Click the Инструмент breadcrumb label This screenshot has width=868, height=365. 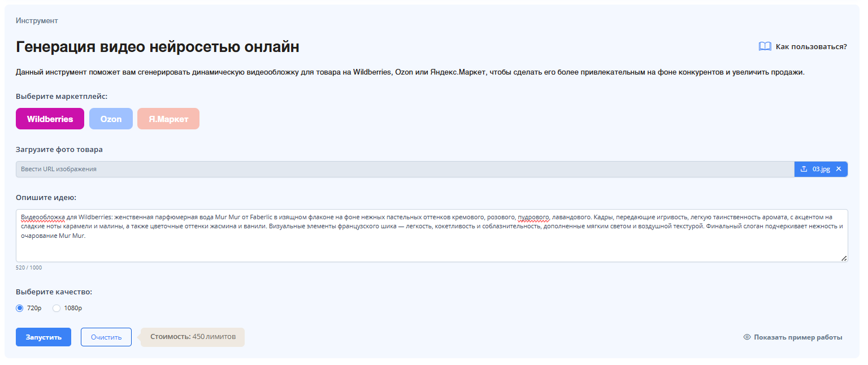point(37,21)
